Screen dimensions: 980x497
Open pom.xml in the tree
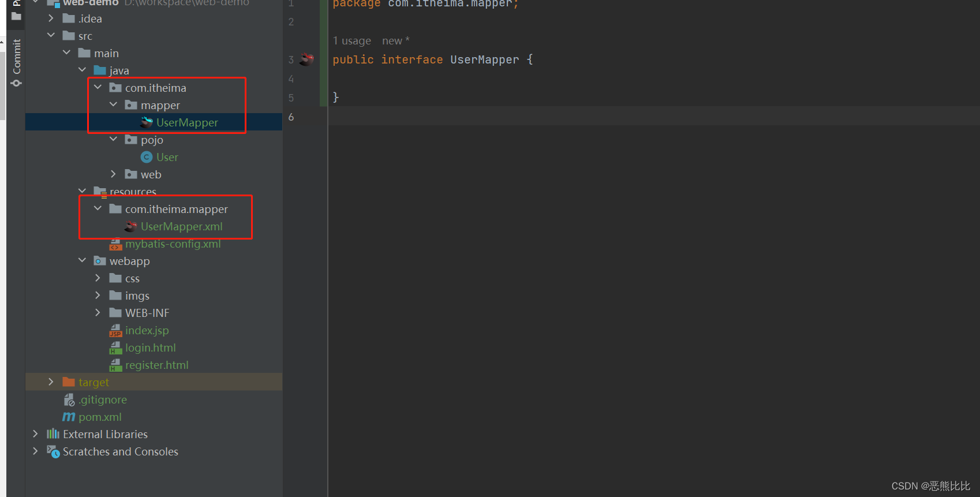[x=100, y=417]
